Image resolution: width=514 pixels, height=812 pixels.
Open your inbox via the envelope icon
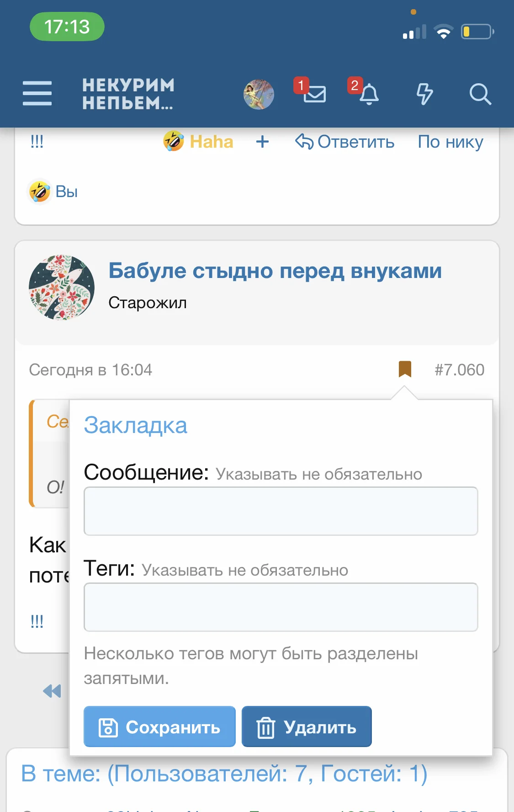[x=315, y=95]
